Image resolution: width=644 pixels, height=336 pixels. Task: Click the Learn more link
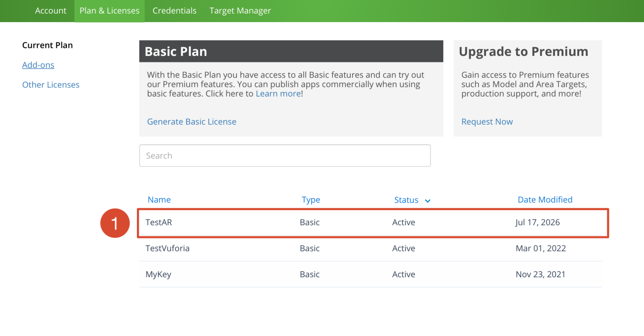point(278,94)
